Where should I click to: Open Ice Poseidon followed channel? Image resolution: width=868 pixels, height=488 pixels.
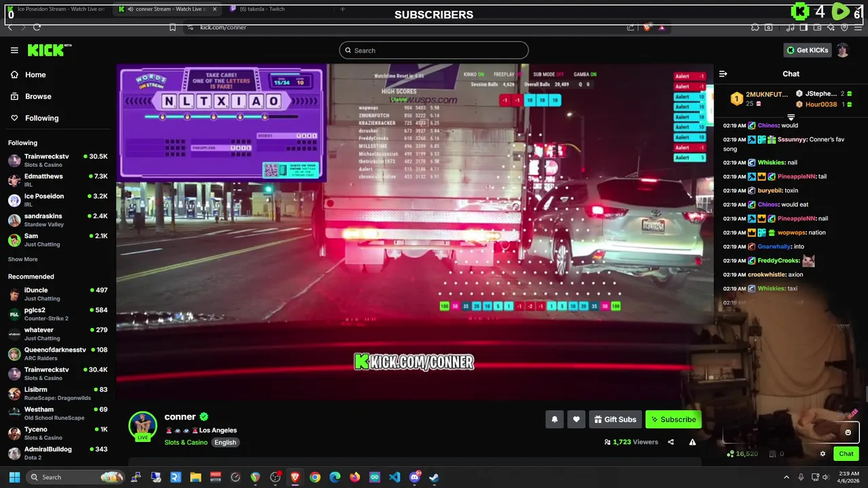click(58, 200)
